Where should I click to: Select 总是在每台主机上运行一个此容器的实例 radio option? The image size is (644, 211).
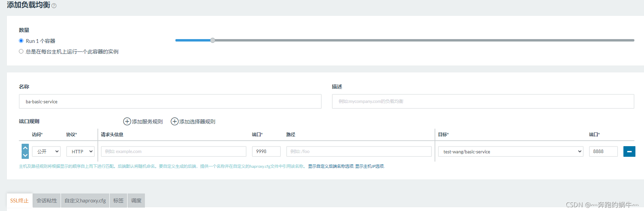21,51
